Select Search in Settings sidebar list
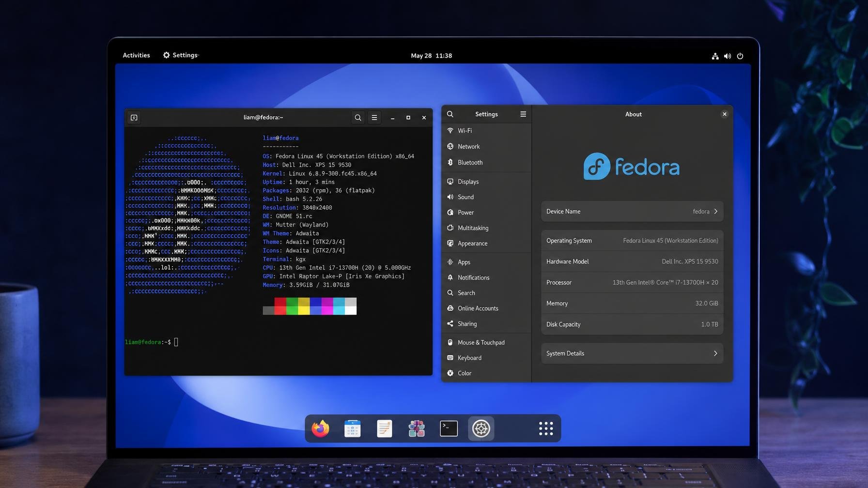This screenshot has height=488, width=868. [x=486, y=293]
